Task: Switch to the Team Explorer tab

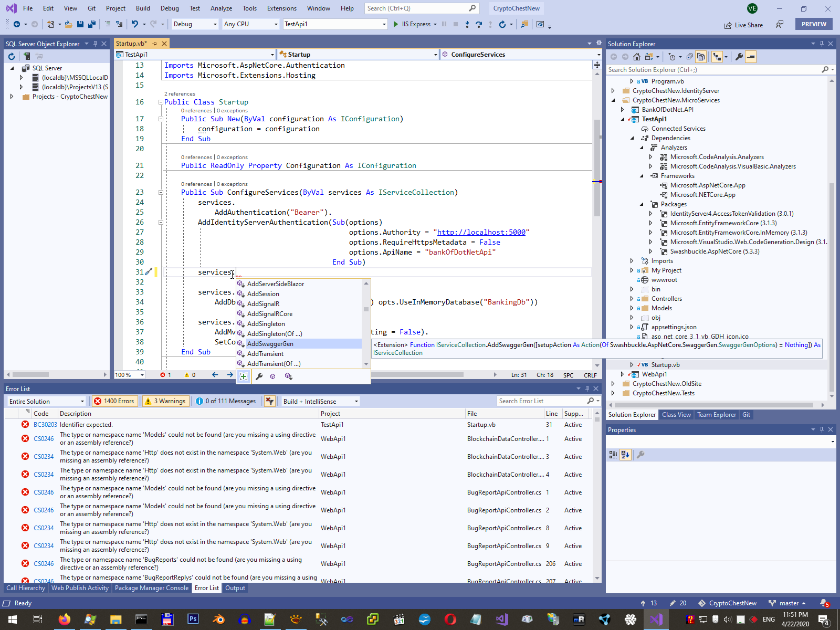Action: pyautogui.click(x=716, y=415)
